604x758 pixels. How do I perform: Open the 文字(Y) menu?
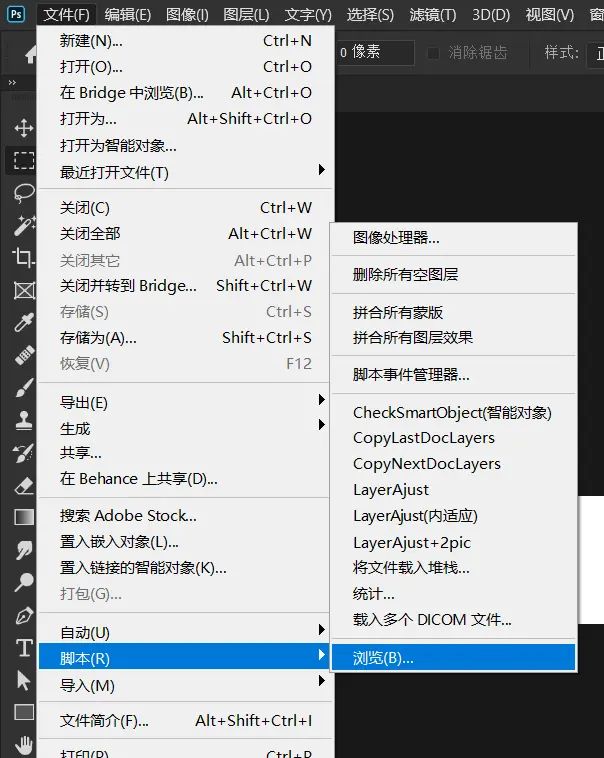click(x=308, y=15)
